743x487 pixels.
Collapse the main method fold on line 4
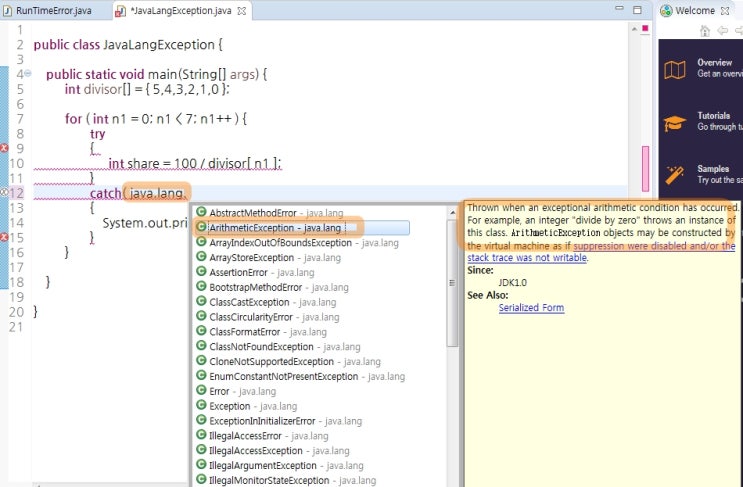click(27, 74)
